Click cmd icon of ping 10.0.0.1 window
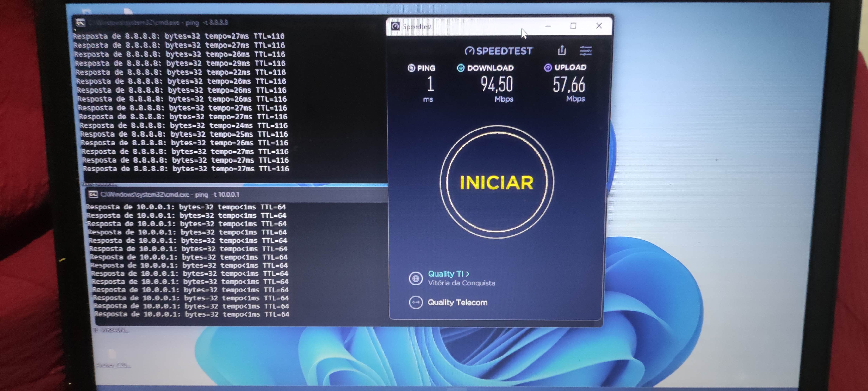868x391 pixels. coord(93,194)
